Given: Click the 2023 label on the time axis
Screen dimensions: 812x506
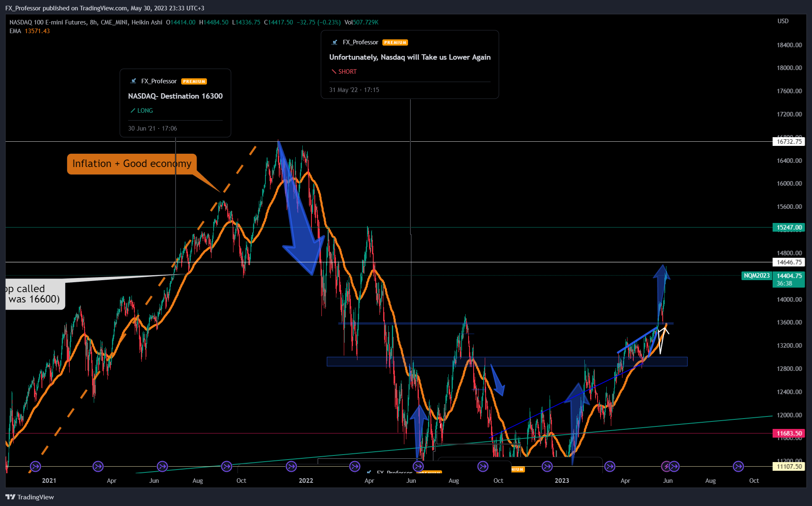Looking at the screenshot, I should pyautogui.click(x=562, y=481).
